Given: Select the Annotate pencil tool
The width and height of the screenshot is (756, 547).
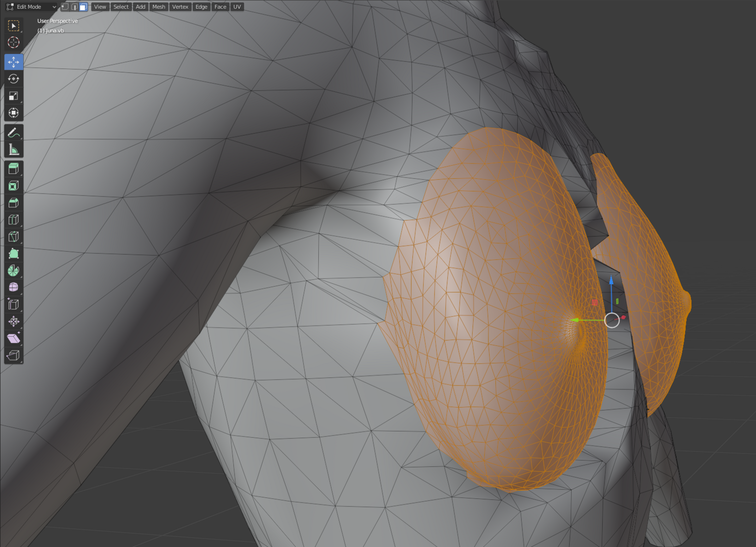Looking at the screenshot, I should (x=14, y=133).
